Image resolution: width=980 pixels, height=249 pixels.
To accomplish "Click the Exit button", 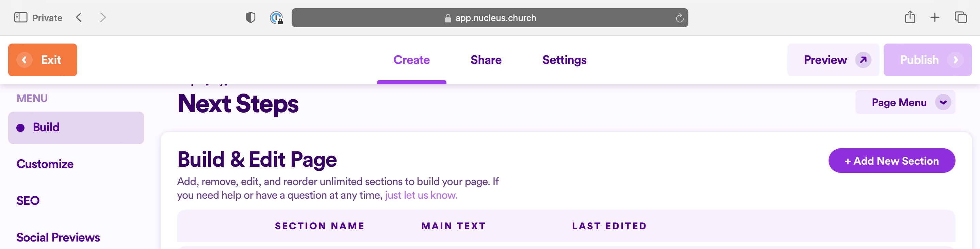I will pyautogui.click(x=42, y=60).
